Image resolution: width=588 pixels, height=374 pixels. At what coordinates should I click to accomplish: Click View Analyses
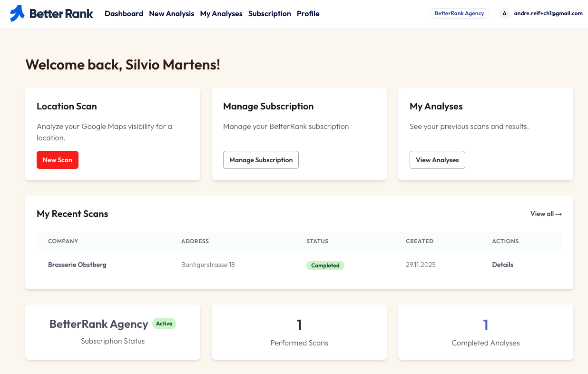(437, 160)
